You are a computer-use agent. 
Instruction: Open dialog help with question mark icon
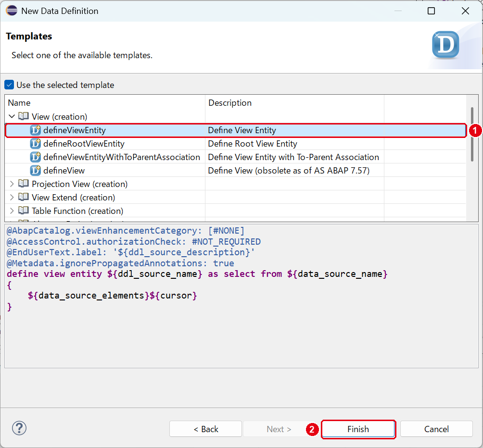click(19, 428)
